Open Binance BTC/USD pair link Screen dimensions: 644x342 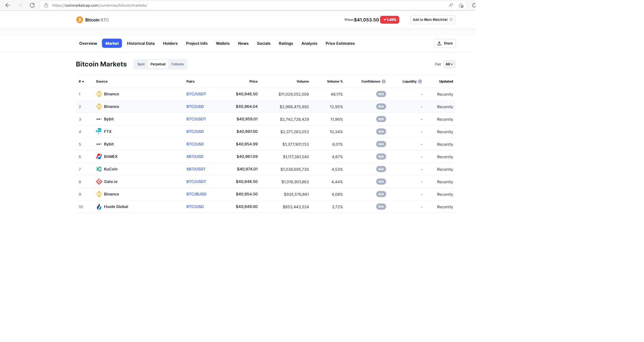click(195, 106)
